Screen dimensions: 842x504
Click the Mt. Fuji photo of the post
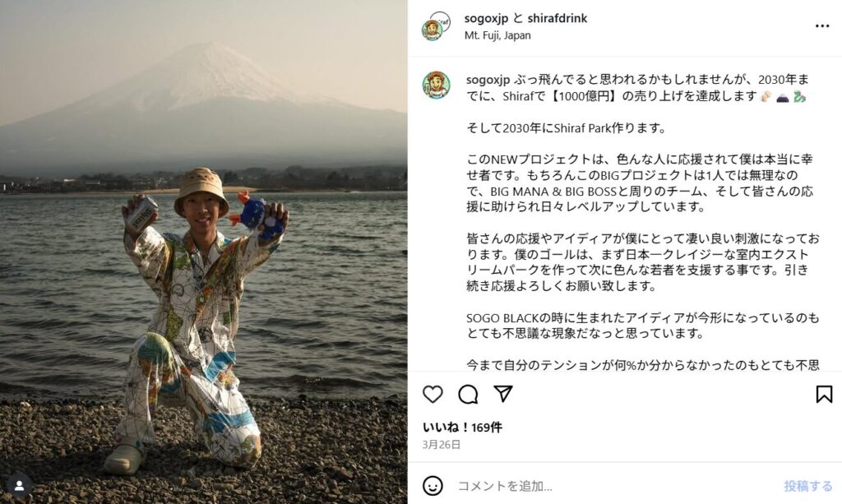[x=204, y=252]
